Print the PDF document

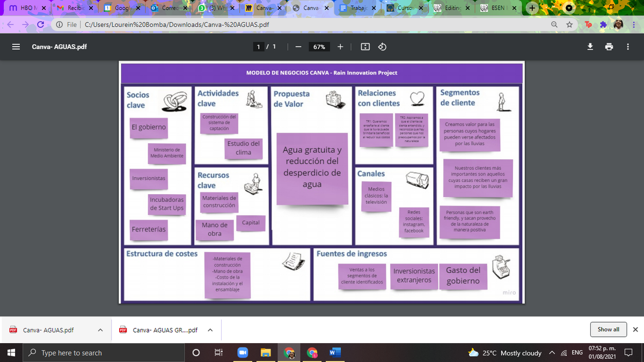pyautogui.click(x=609, y=47)
